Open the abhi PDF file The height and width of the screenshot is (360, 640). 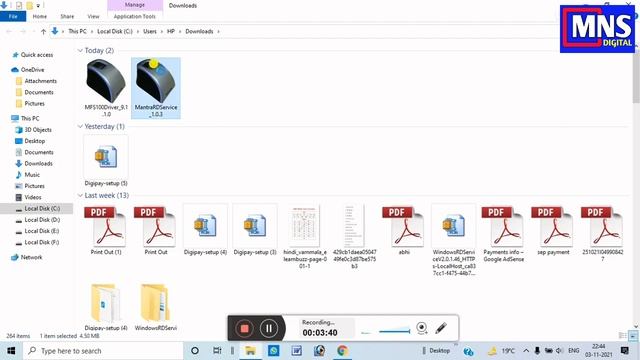click(404, 230)
